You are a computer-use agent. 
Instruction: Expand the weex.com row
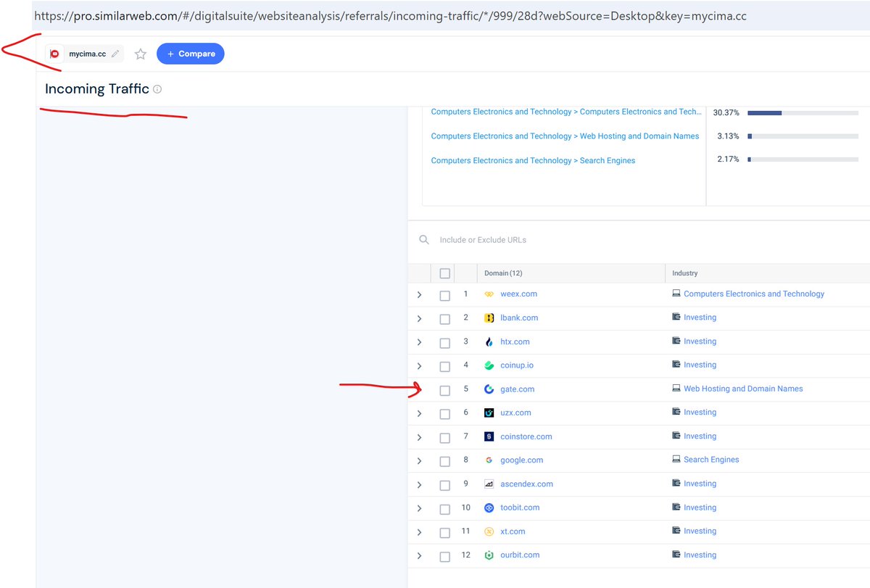point(419,295)
